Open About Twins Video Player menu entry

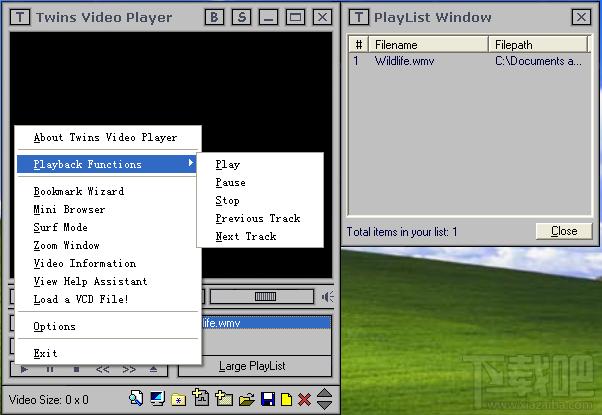108,137
